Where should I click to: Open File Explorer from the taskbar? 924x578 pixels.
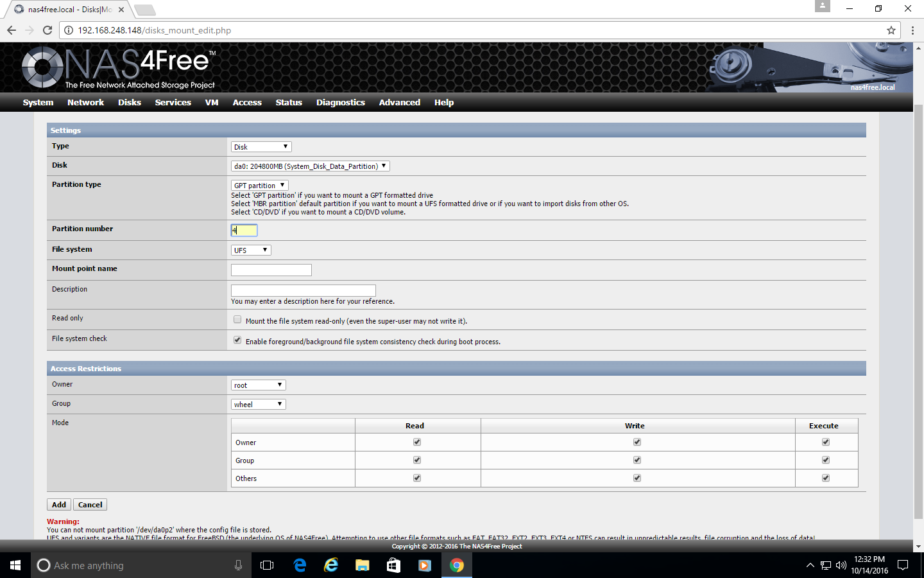(x=363, y=565)
